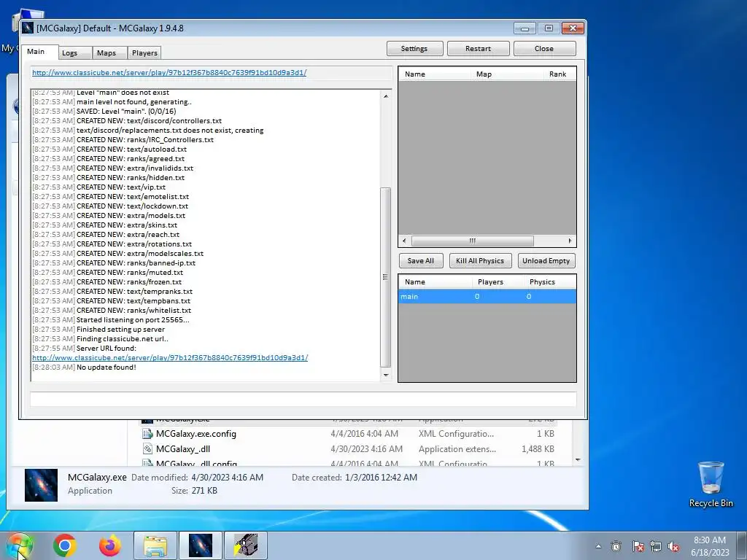The height and width of the screenshot is (560, 747).
Task: Open Windows Explorer from the taskbar
Action: pos(155,545)
